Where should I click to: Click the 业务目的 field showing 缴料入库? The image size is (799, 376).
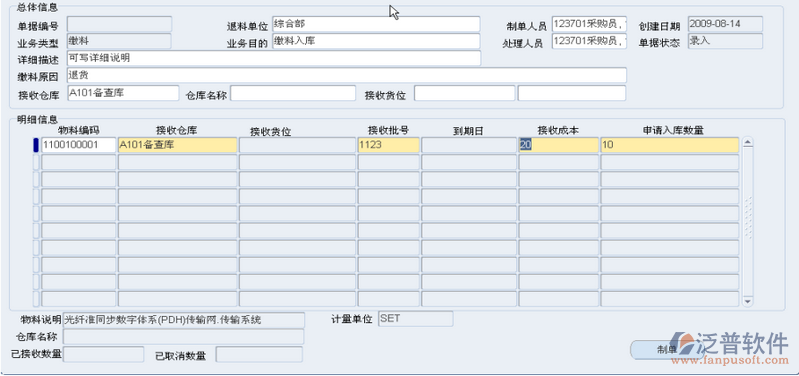376,41
